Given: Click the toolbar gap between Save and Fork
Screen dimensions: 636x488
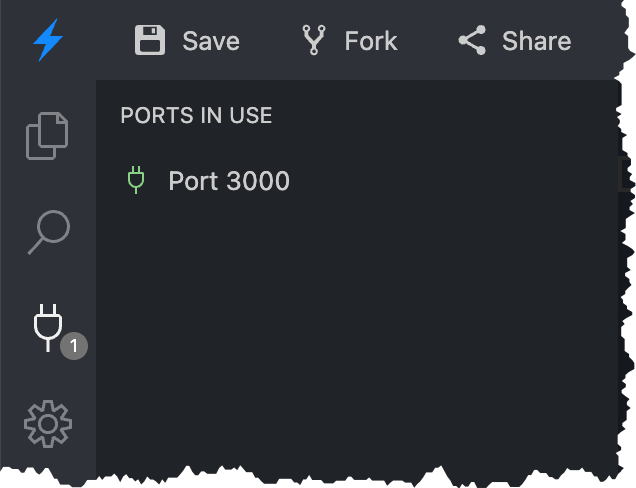Looking at the screenshot, I should (x=269, y=41).
